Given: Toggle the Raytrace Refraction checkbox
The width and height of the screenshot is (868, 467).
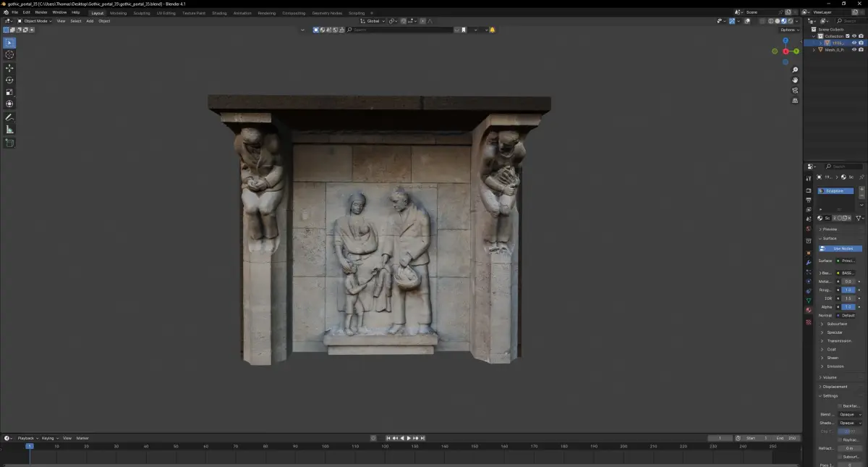Looking at the screenshot, I should [840, 439].
